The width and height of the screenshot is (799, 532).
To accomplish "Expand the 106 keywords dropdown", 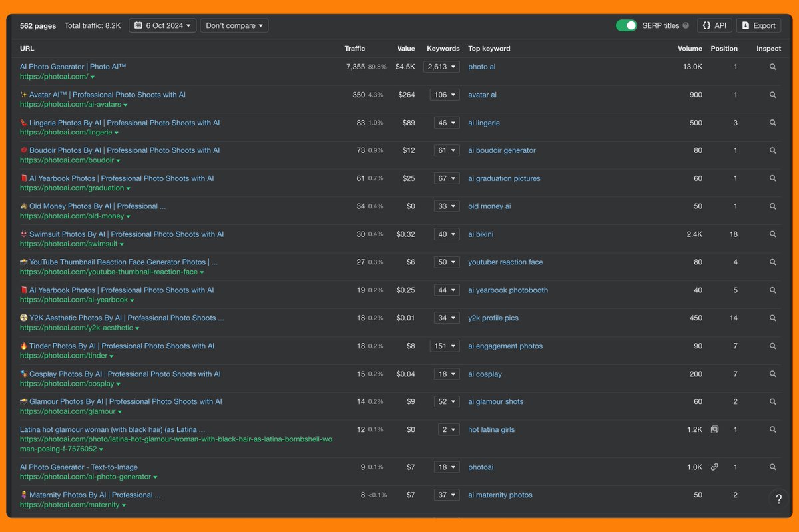I will click(445, 95).
